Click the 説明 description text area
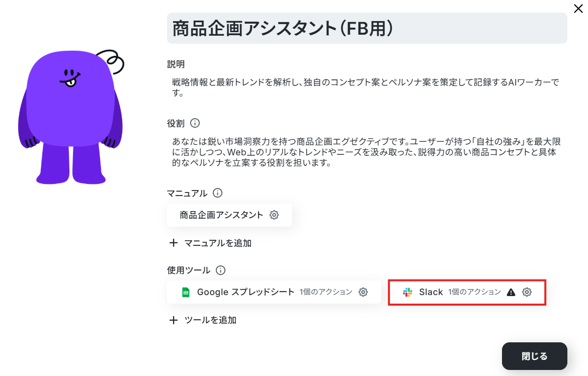This screenshot has width=588, height=376. [x=367, y=87]
